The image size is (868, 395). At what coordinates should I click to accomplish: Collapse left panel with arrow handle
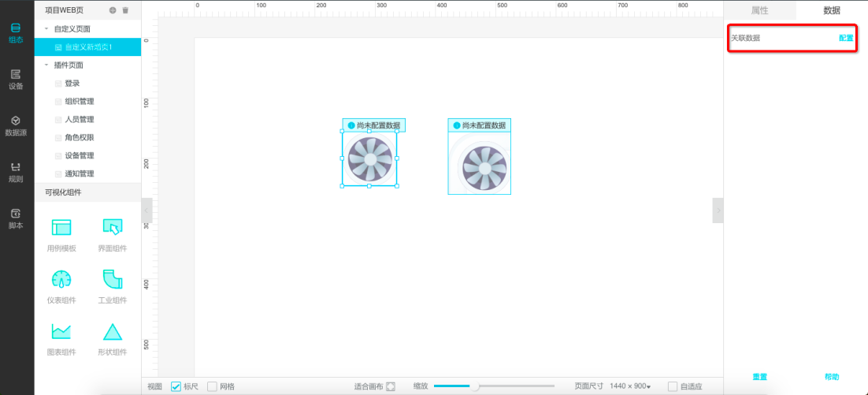point(147,210)
